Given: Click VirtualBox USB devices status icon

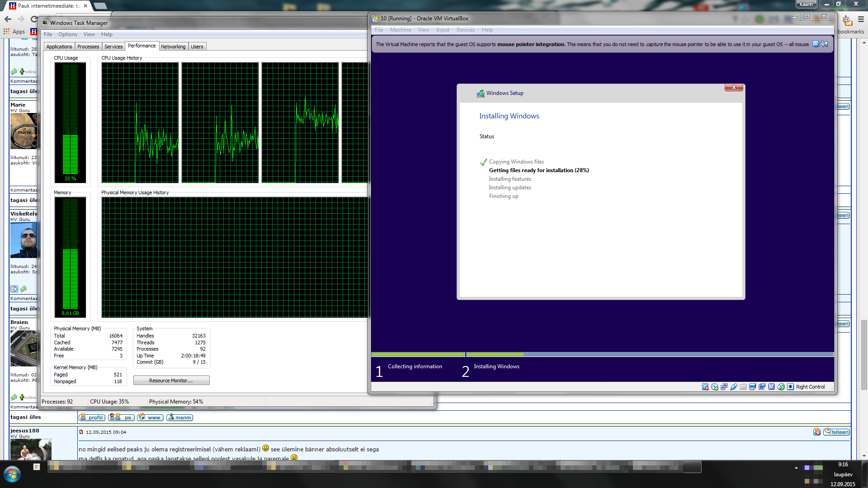Looking at the screenshot, I should coord(734,387).
